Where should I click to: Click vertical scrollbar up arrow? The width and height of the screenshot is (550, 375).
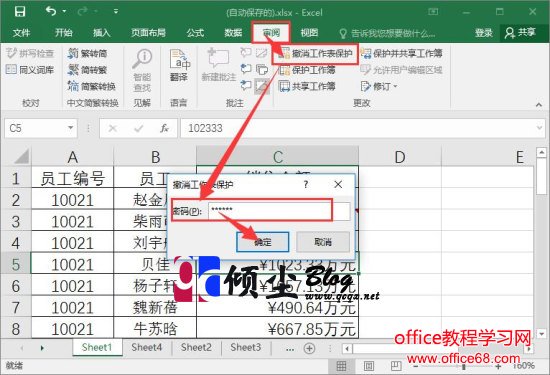click(542, 152)
